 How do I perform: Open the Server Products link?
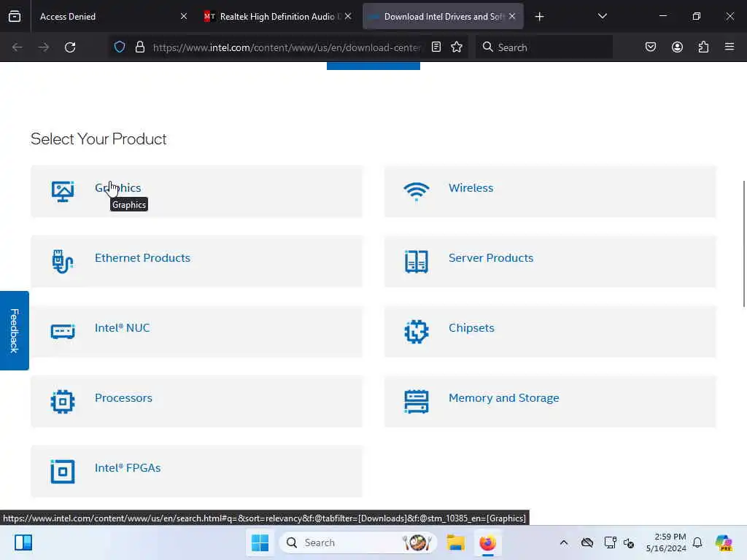click(491, 257)
